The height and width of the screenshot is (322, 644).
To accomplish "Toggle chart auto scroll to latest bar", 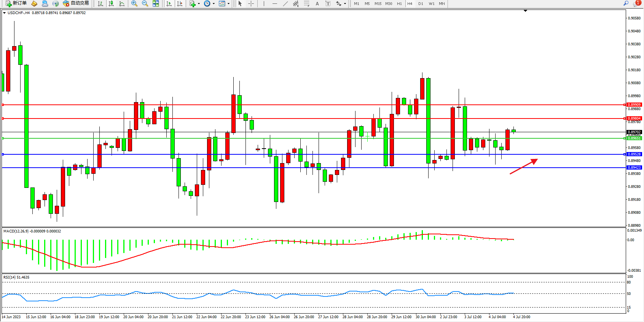I will point(169,3).
